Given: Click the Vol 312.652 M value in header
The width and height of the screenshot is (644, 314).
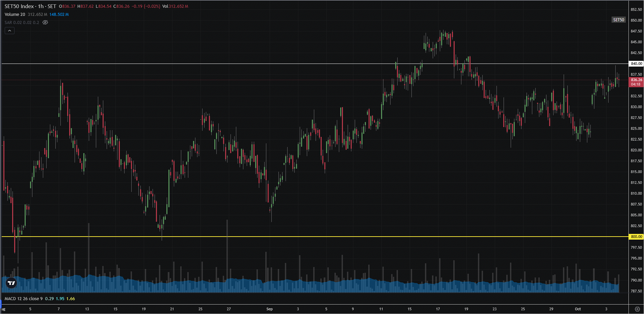Looking at the screenshot, I should tap(176, 6).
